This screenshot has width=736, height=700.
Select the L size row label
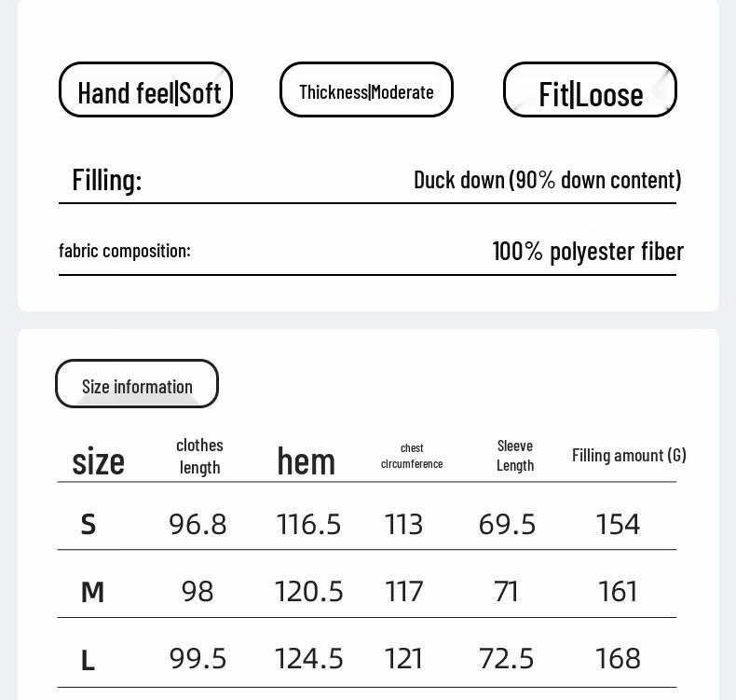pyautogui.click(x=89, y=661)
